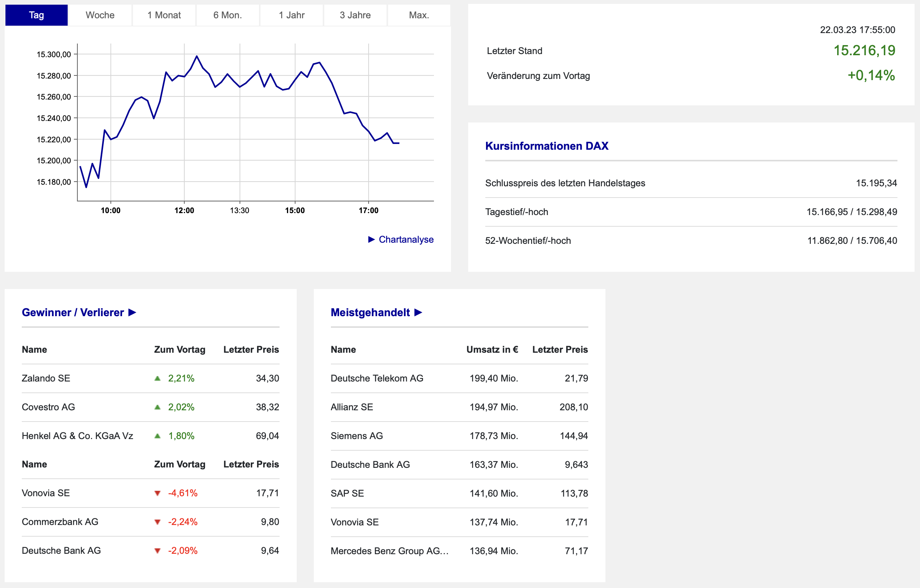
Task: Click the Umsatz in € column header
Action: tap(492, 350)
